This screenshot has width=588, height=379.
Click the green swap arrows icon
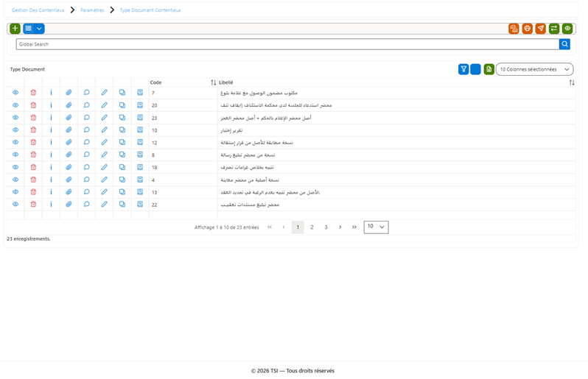click(x=554, y=29)
